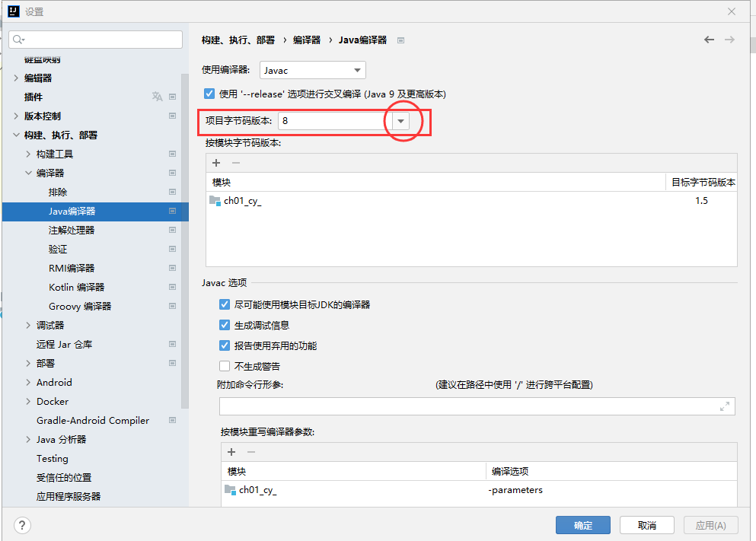
Task: Click the 取消 button
Action: pos(646,525)
